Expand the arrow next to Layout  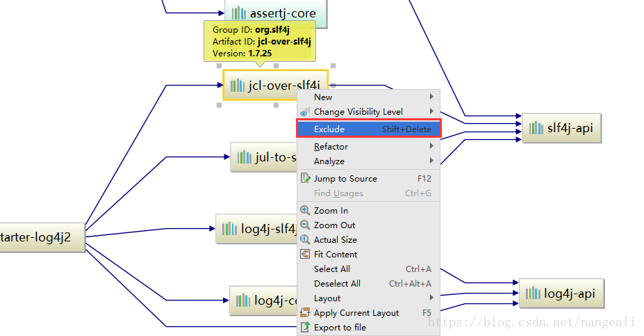(x=431, y=298)
